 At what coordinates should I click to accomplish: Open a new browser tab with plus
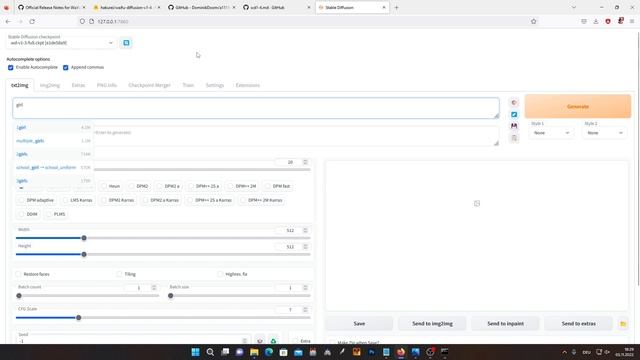pyautogui.click(x=396, y=7)
